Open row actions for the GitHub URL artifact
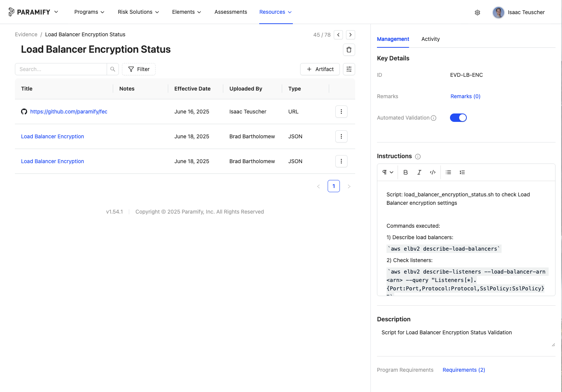Image resolution: width=562 pixels, height=392 pixels. pos(341,112)
